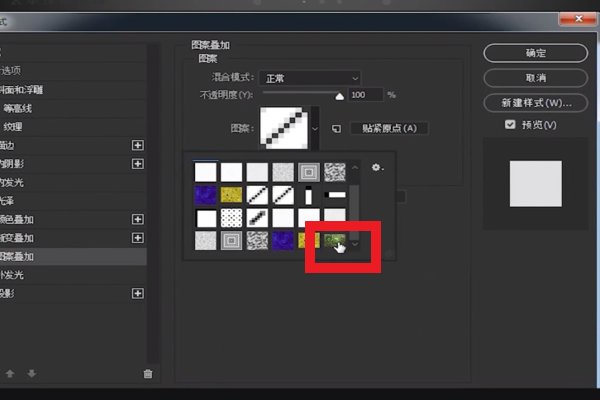Select 图案叠加 in the effects list
600x400 pixels.
coord(73,256)
